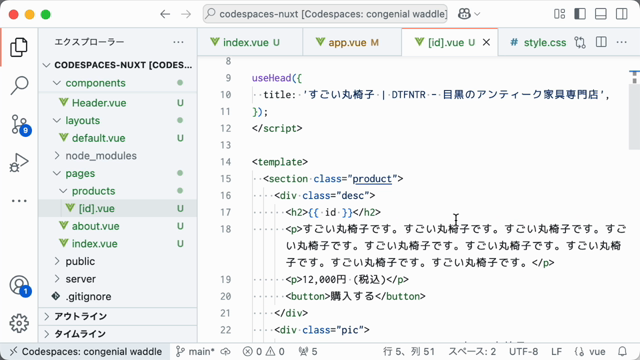Open the Manage gear settings icon

[19, 323]
